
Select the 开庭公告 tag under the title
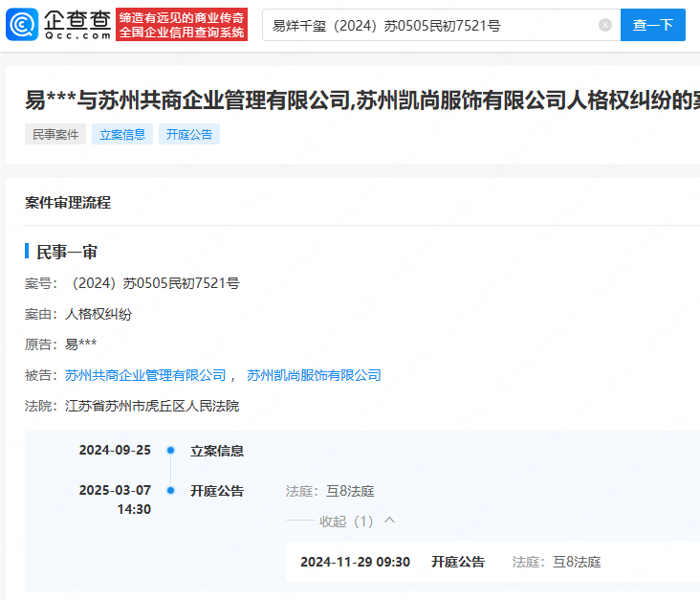pyautogui.click(x=189, y=134)
